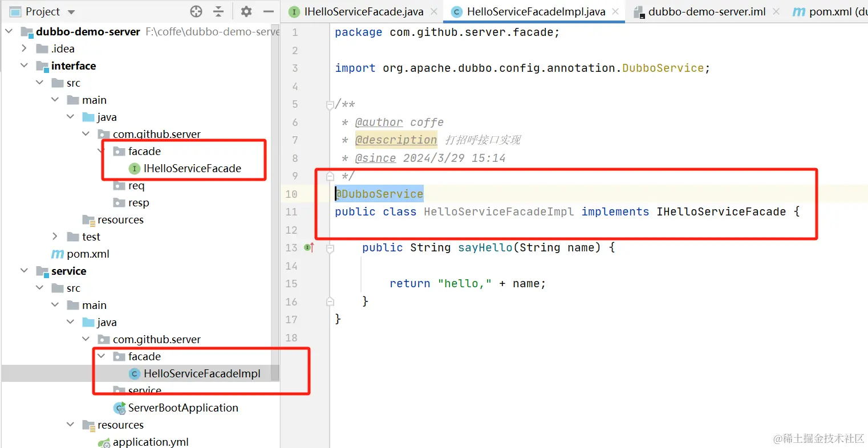
Task: Select ServerBootApplication in project tree
Action: pos(183,408)
